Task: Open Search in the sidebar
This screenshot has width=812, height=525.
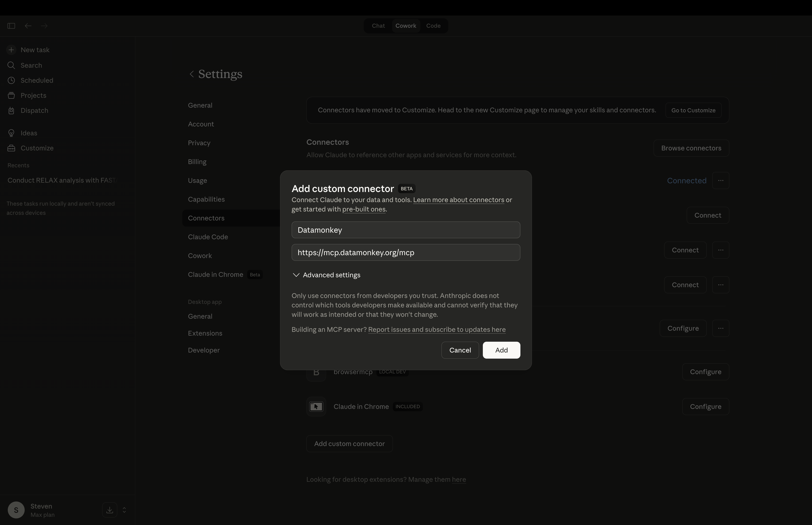Action: pyautogui.click(x=31, y=65)
